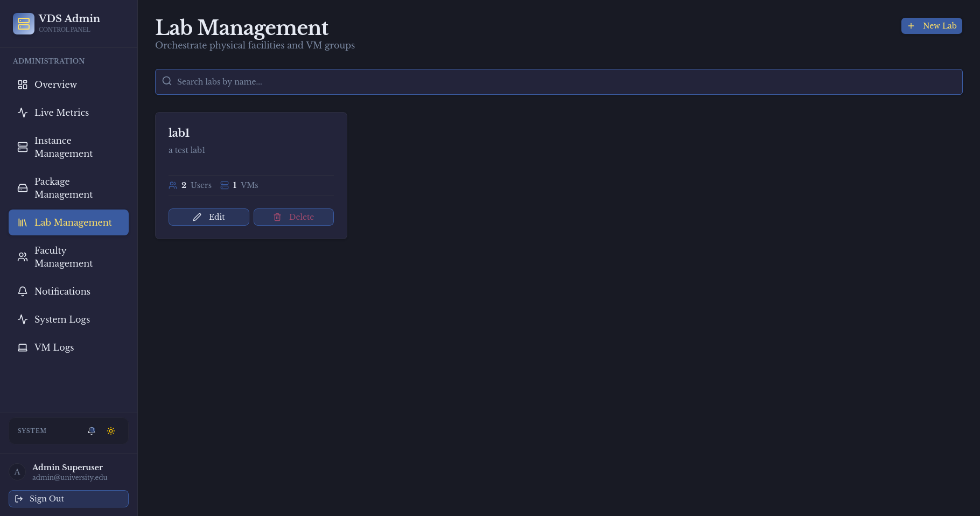Viewport: 980px width, 516px height.
Task: Click the lab1 card title
Action: (179, 133)
